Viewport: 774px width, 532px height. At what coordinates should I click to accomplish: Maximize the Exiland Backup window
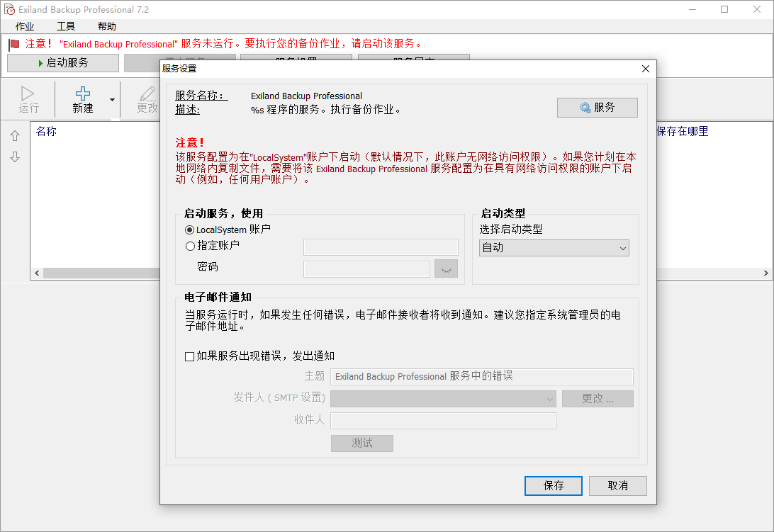point(724,9)
